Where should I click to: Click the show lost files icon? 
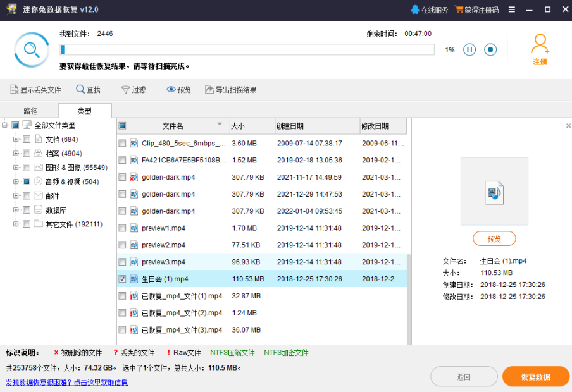(x=14, y=89)
